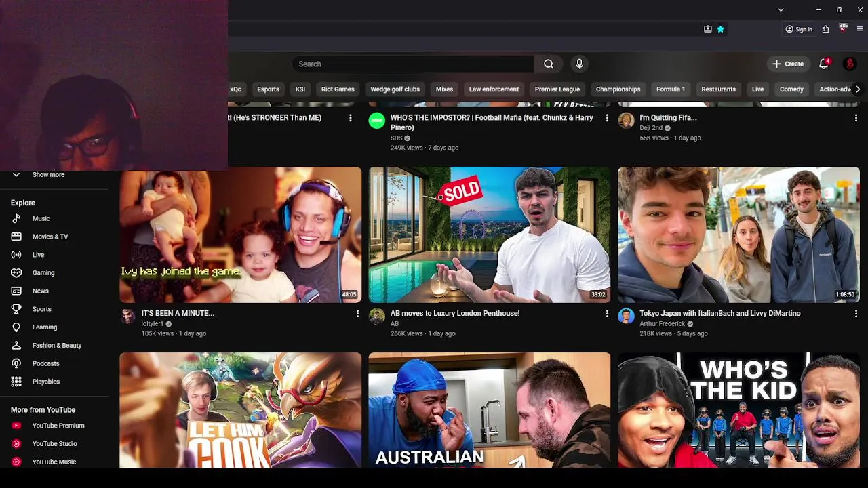Click browser Sign in button
Screen dimensions: 868x488
tap(799, 29)
